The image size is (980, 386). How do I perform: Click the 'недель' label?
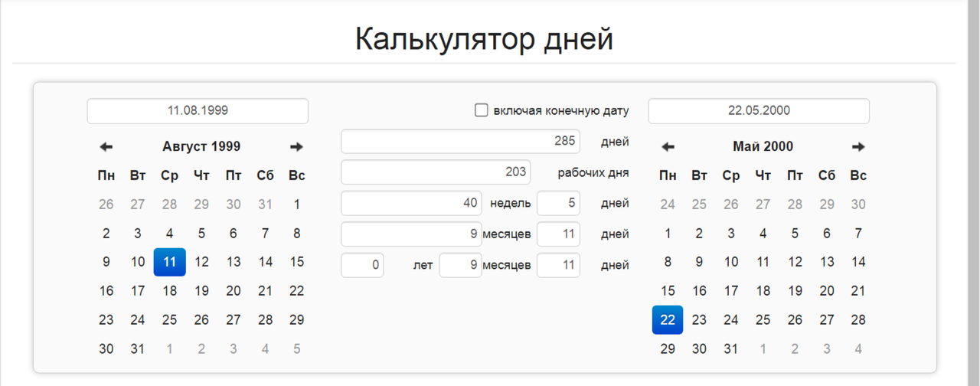510,203
